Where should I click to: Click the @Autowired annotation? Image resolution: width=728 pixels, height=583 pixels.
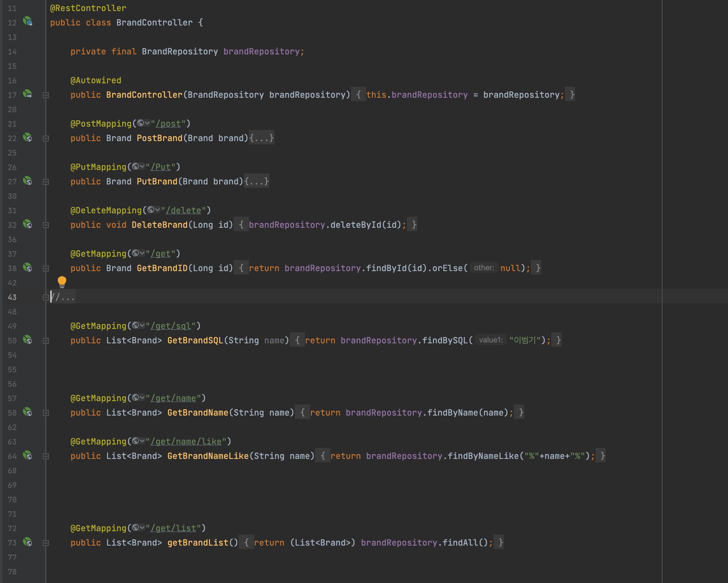[x=96, y=80]
